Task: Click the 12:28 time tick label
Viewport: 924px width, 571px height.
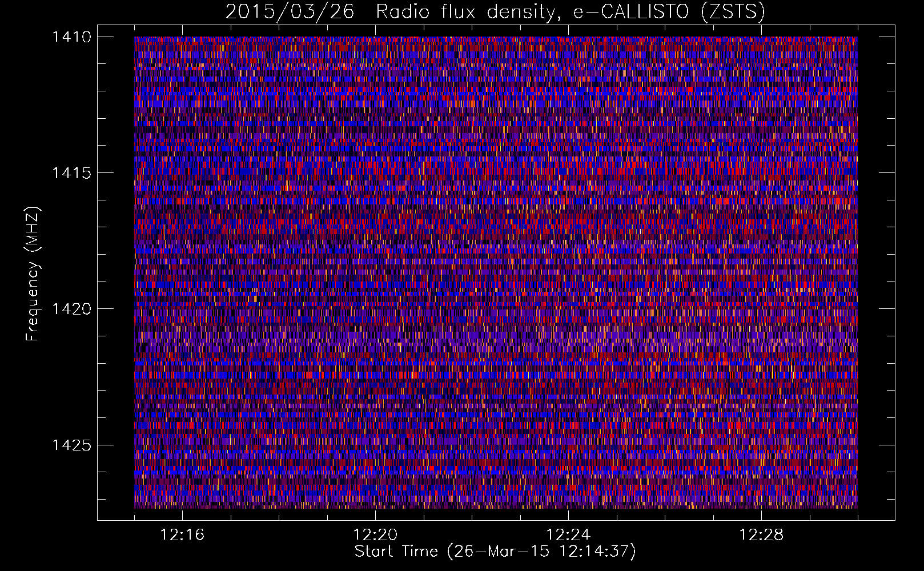Action: coord(761,535)
